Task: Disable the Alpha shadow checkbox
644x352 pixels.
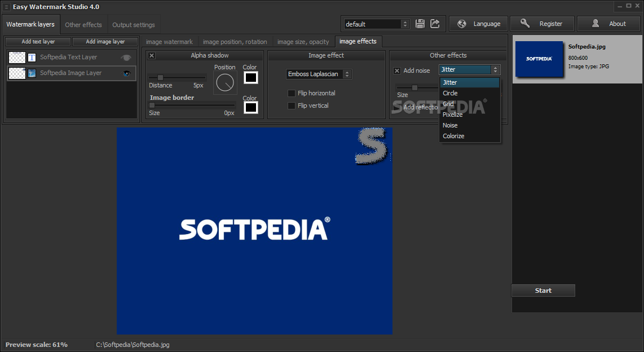Action: [152, 55]
